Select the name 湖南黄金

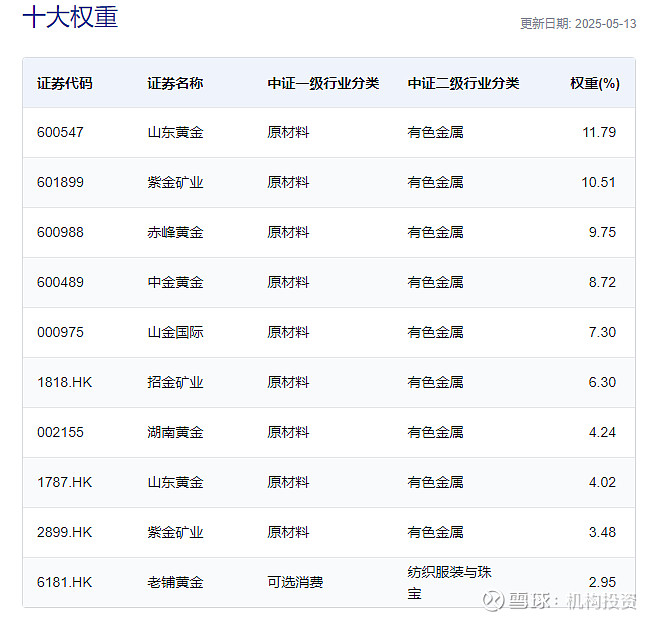pyautogui.click(x=175, y=432)
